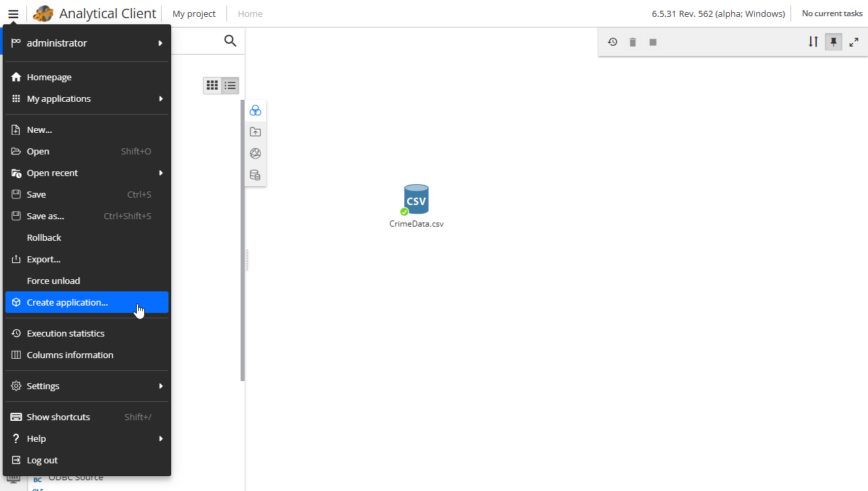Click the sort order arrows icon
The image size is (868, 491).
(813, 42)
